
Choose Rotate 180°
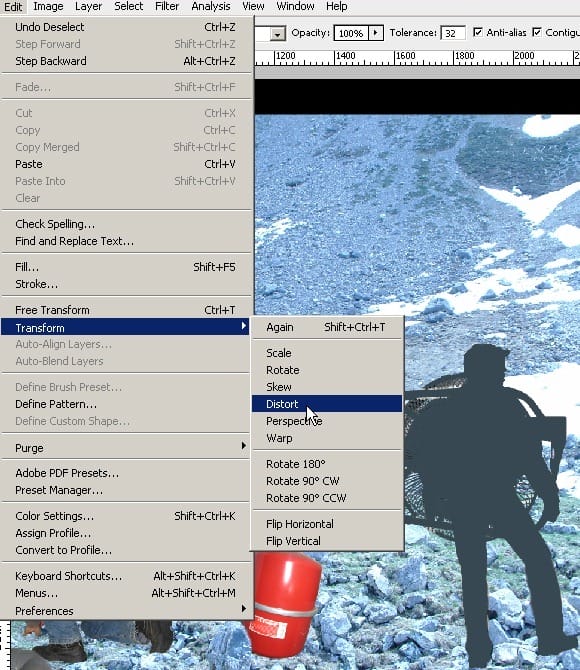(327, 464)
